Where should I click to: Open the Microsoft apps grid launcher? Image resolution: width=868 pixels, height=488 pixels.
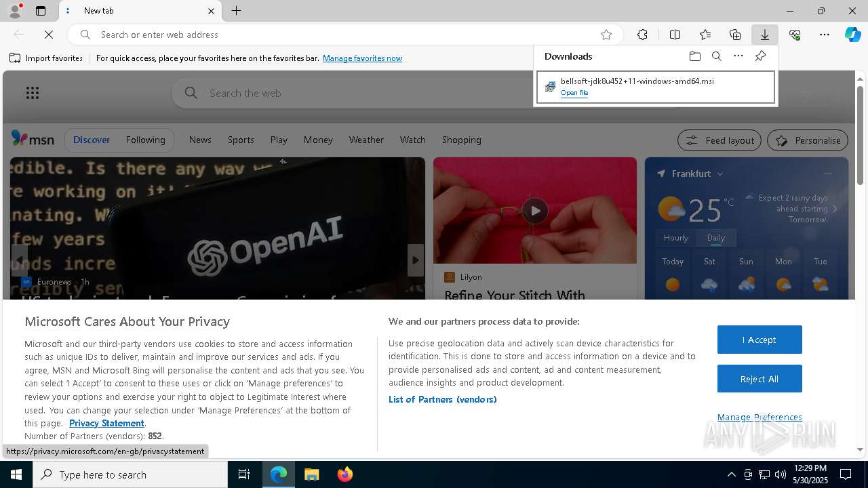[x=33, y=93]
